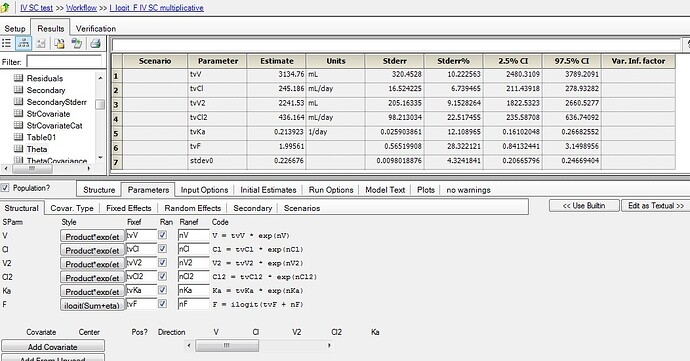Viewport: 690px width, 361px height.
Task: Open the Style dropdown for parameter Ka
Action: (92, 291)
